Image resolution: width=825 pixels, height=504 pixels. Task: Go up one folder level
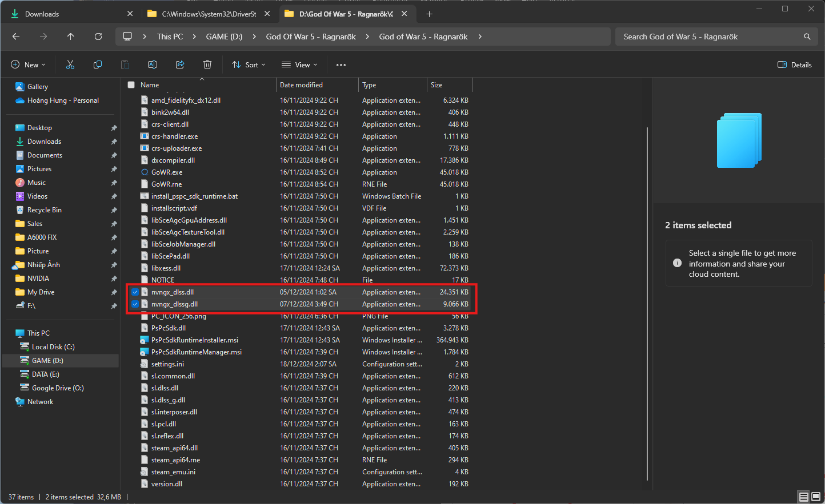click(71, 37)
